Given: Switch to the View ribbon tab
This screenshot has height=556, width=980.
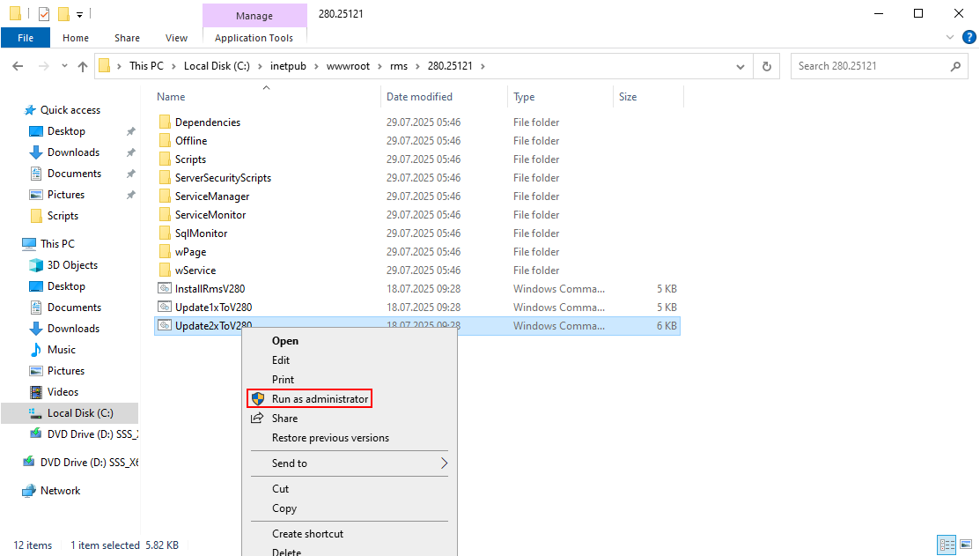Looking at the screenshot, I should click(x=176, y=38).
